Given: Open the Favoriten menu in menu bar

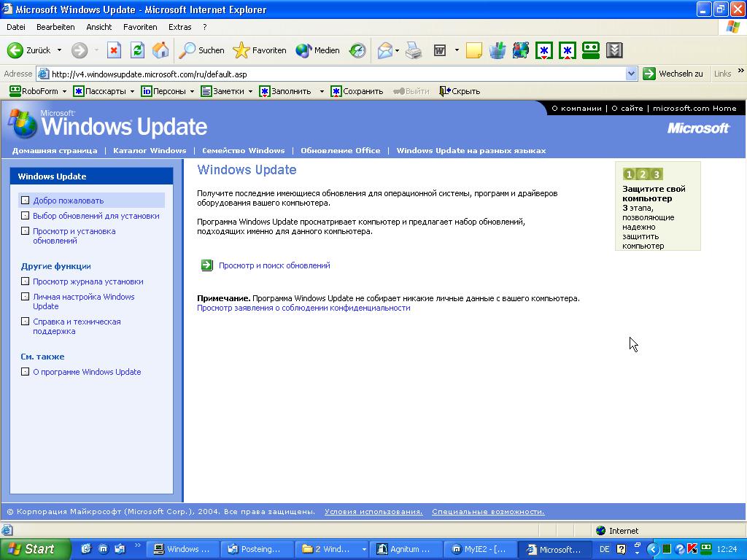Looking at the screenshot, I should point(140,27).
